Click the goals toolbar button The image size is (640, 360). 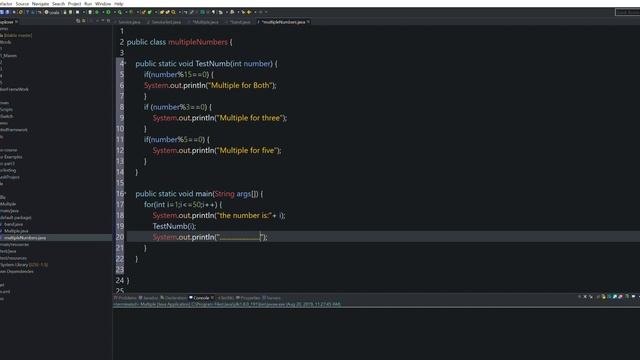52,12
